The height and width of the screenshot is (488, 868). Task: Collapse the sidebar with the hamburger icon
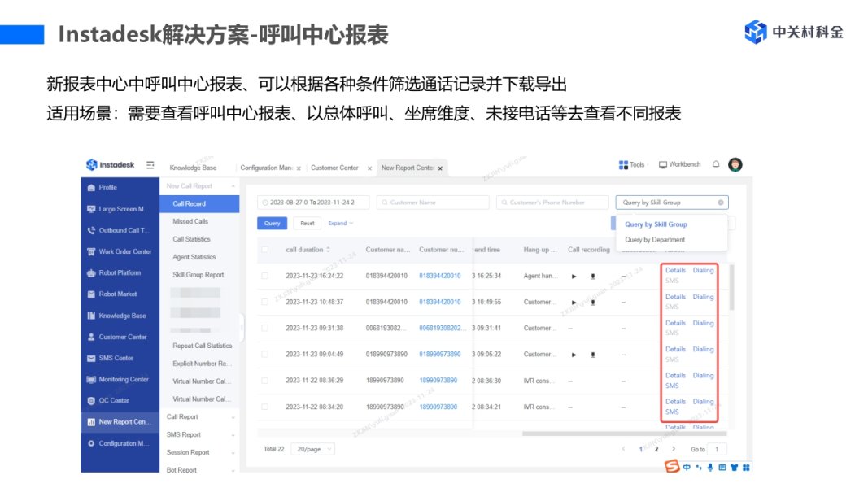coord(150,165)
